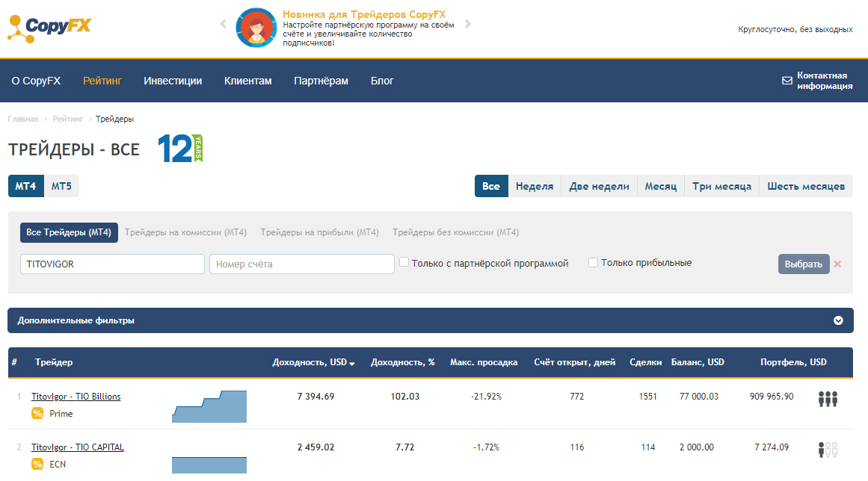Sort by 'Баланс, USD' column header
This screenshot has width=868, height=481.
(698, 362)
